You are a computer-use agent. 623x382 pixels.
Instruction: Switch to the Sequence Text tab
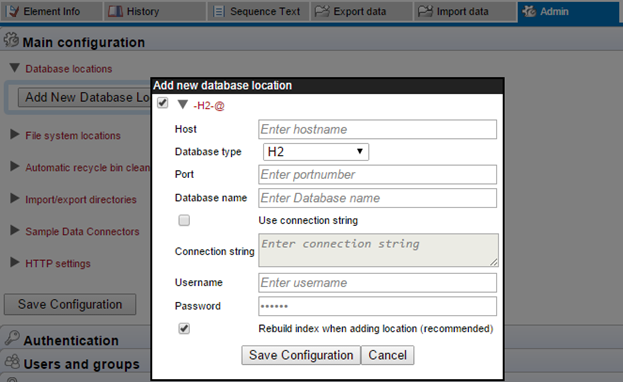[x=258, y=11]
